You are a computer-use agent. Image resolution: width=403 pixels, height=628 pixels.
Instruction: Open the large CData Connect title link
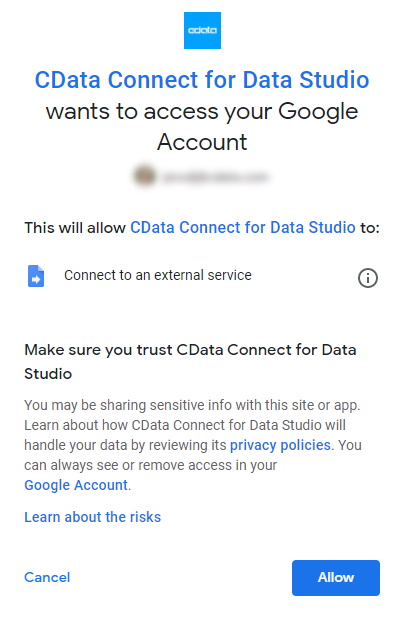click(202, 79)
